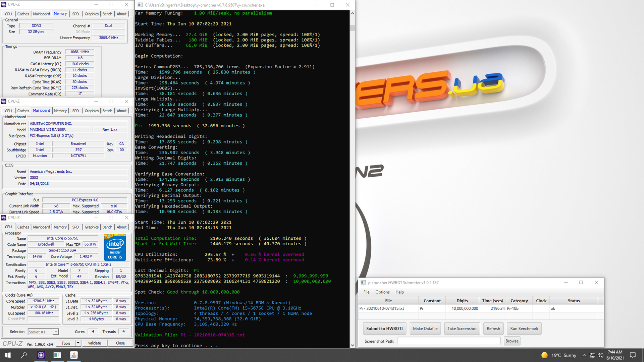Open the Java HWBOT Submitter taskbar icon
Image resolution: width=644 pixels, height=362 pixels.
pos(74,355)
